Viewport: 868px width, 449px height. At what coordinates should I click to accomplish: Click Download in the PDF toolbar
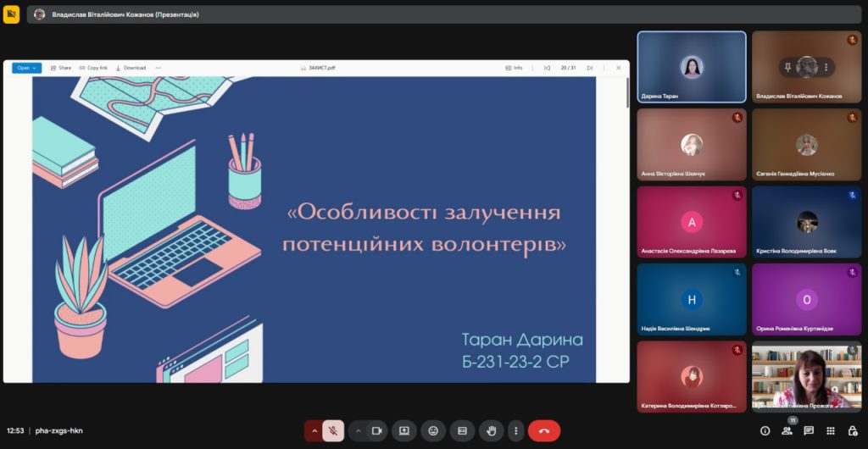(x=131, y=68)
